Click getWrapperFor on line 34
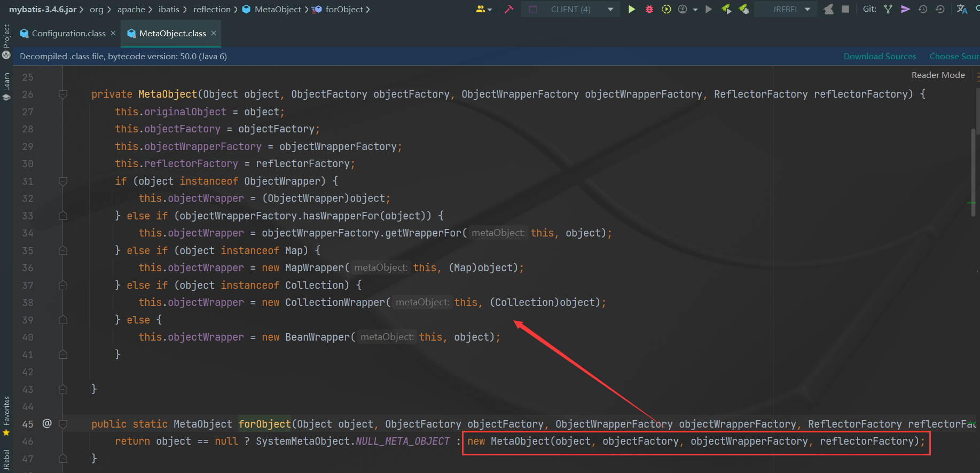980x473 pixels. 424,233
